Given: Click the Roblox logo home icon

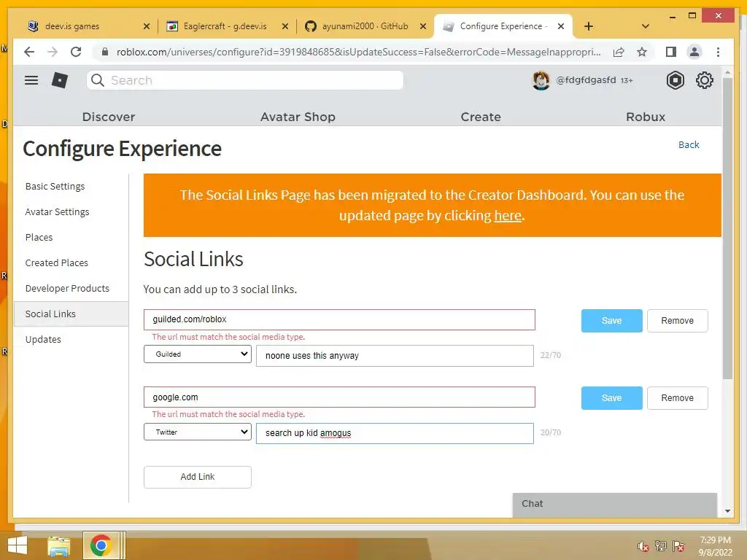Looking at the screenshot, I should pyautogui.click(x=60, y=80).
